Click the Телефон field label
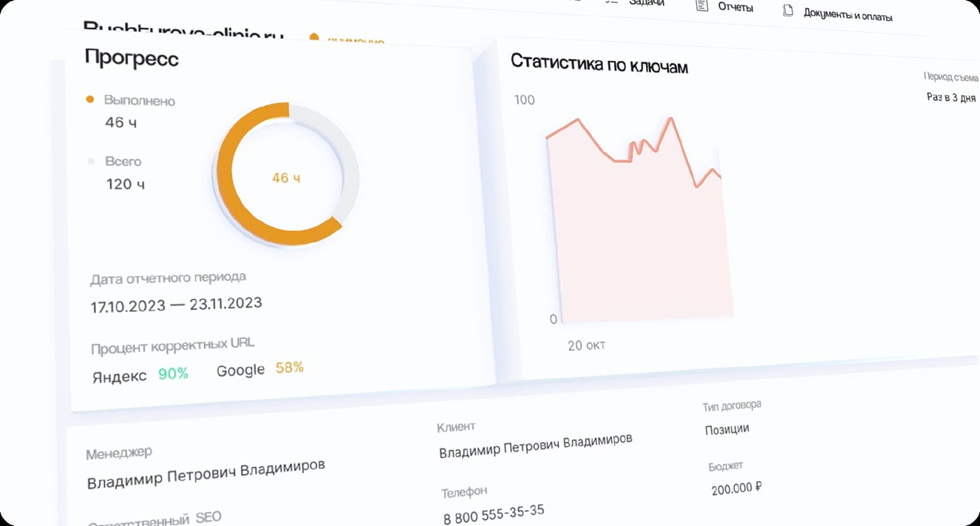The height and width of the screenshot is (526, 980). pyautogui.click(x=464, y=492)
